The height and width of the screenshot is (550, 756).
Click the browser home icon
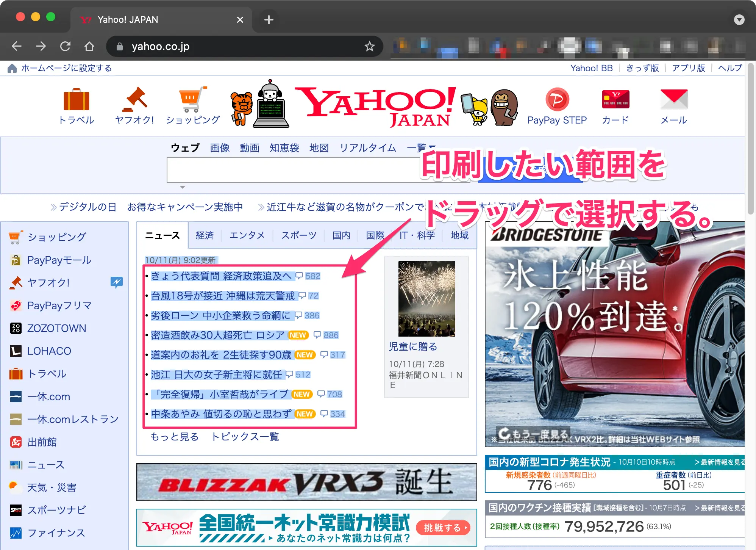tap(89, 46)
